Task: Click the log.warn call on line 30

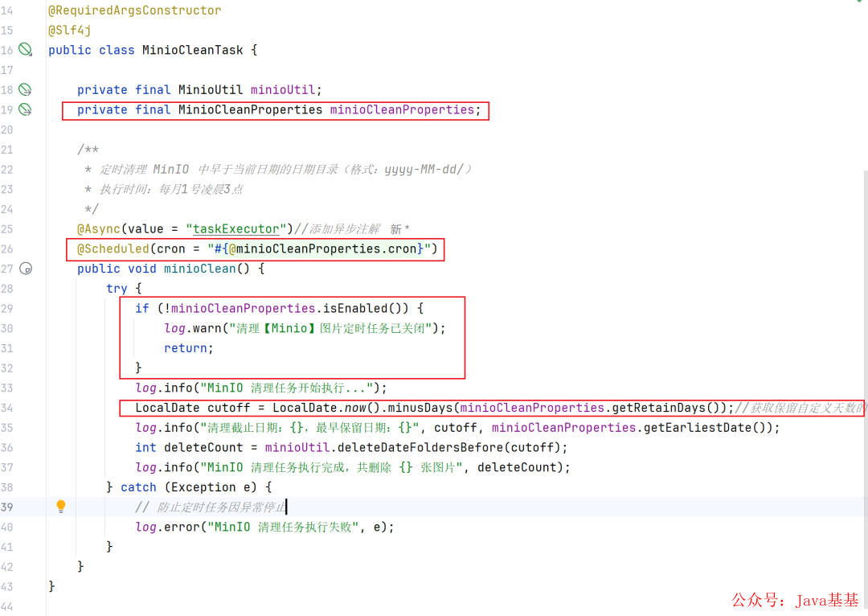Action: (193, 328)
